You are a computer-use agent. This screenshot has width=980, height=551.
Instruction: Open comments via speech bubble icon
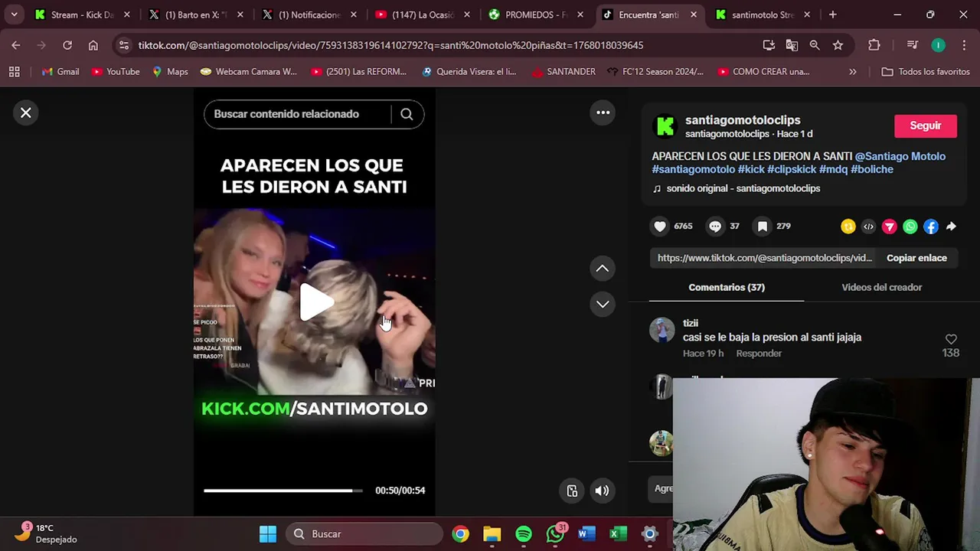pos(715,227)
